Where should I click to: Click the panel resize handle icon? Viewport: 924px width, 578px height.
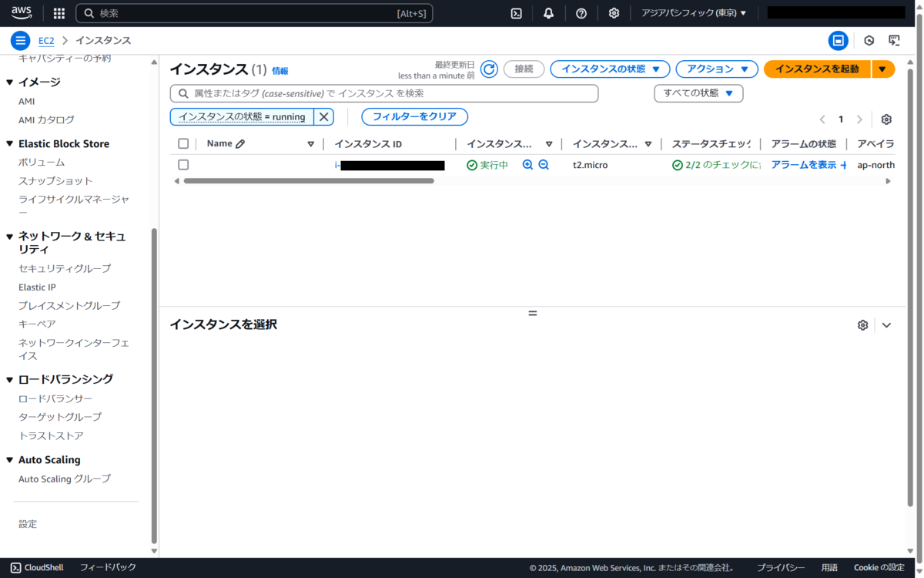pyautogui.click(x=532, y=313)
